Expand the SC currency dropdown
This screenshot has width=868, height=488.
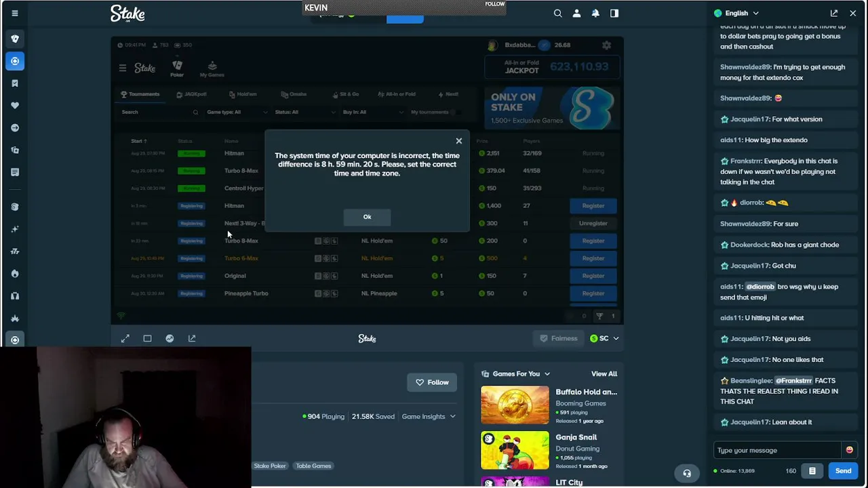(x=604, y=338)
